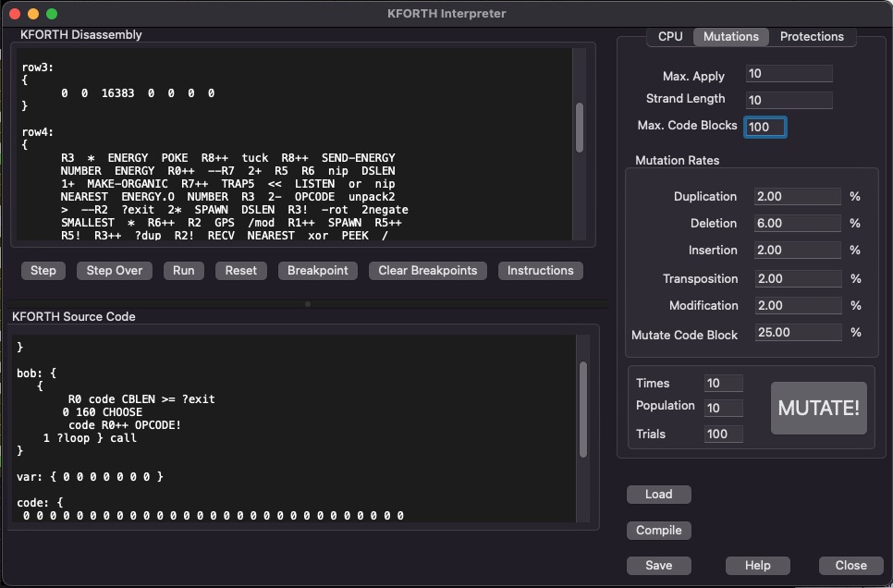Run the KFORTH program

[x=183, y=271]
